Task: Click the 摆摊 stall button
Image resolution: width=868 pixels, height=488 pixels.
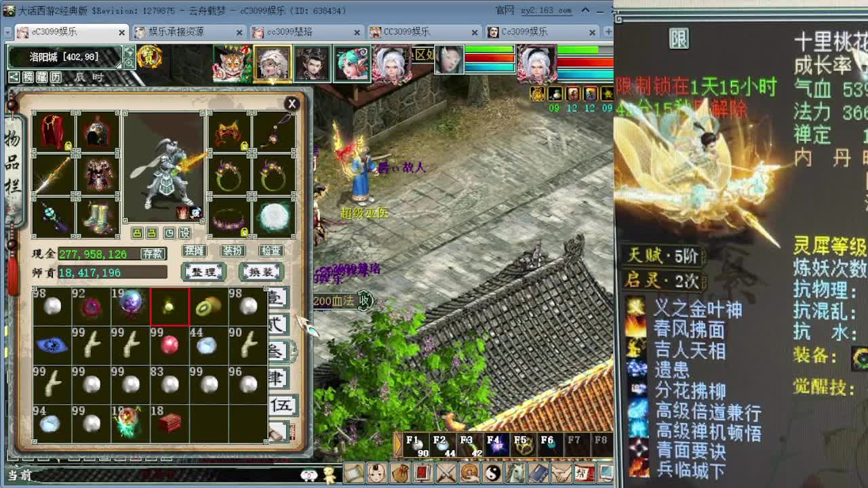Action: click(194, 251)
